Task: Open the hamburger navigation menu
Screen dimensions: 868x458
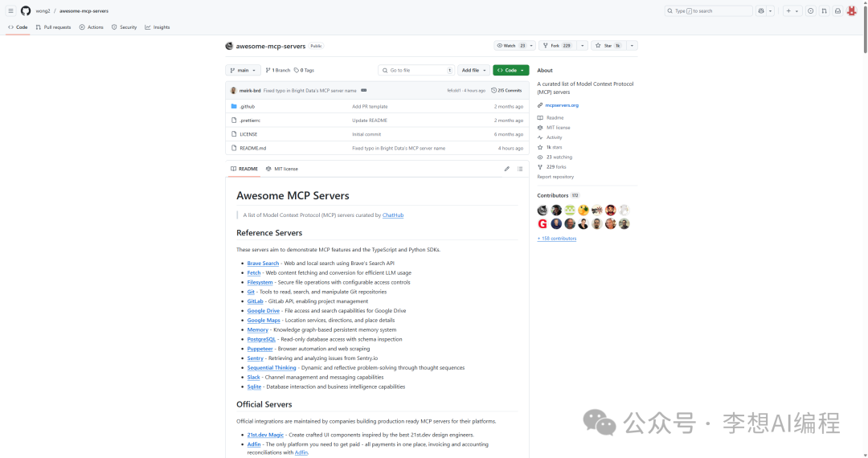Action: [x=10, y=11]
